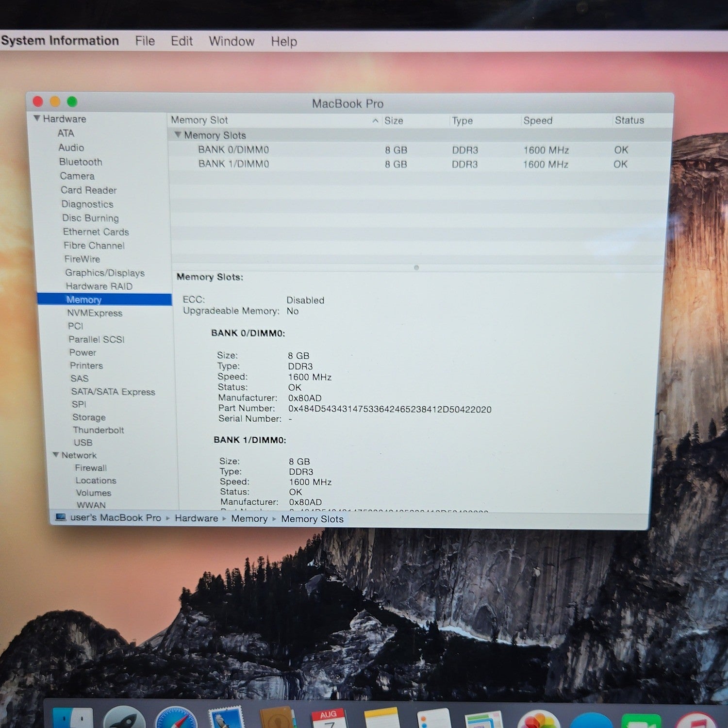Minimize the window with yellow button
728x728 pixels.
55,101
